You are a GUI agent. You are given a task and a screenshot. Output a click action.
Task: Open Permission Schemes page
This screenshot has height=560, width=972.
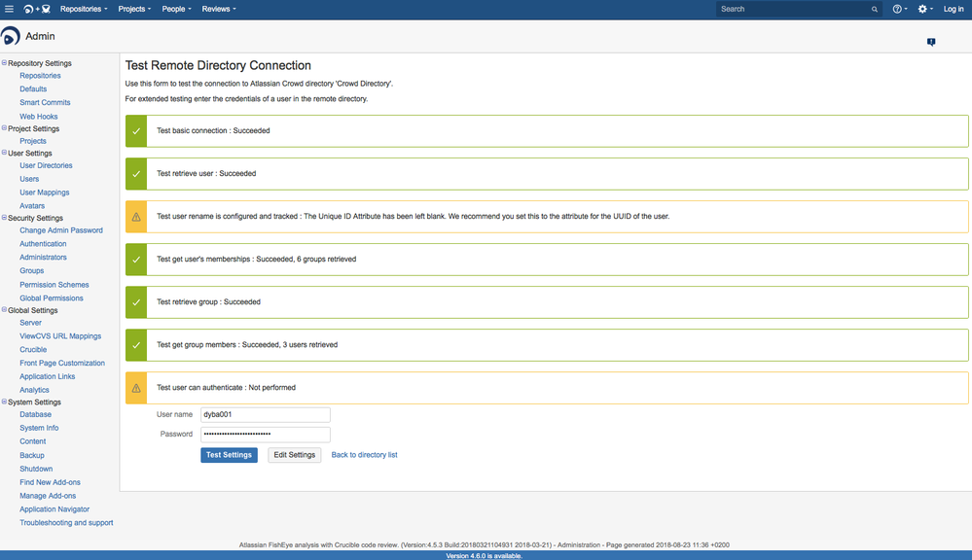point(54,285)
